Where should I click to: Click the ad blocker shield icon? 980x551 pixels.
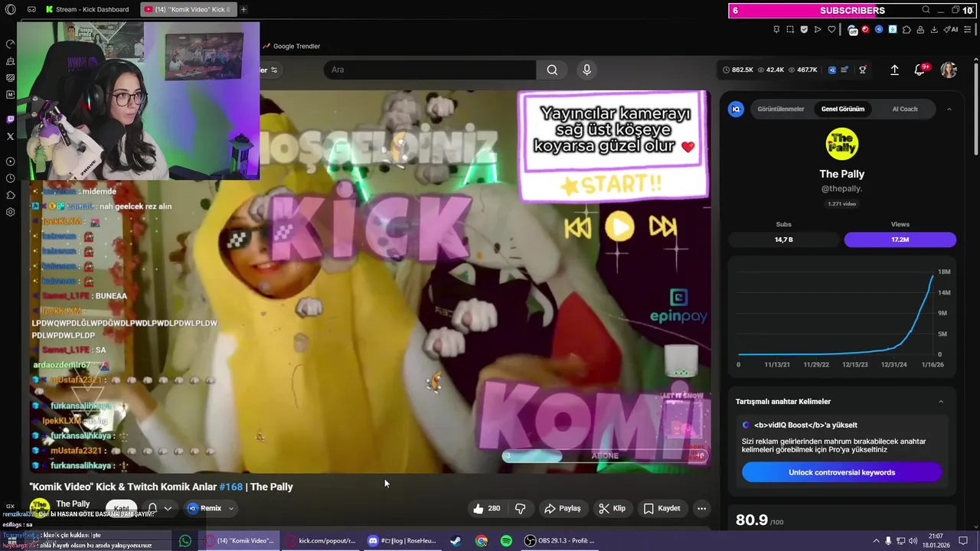coord(804,29)
